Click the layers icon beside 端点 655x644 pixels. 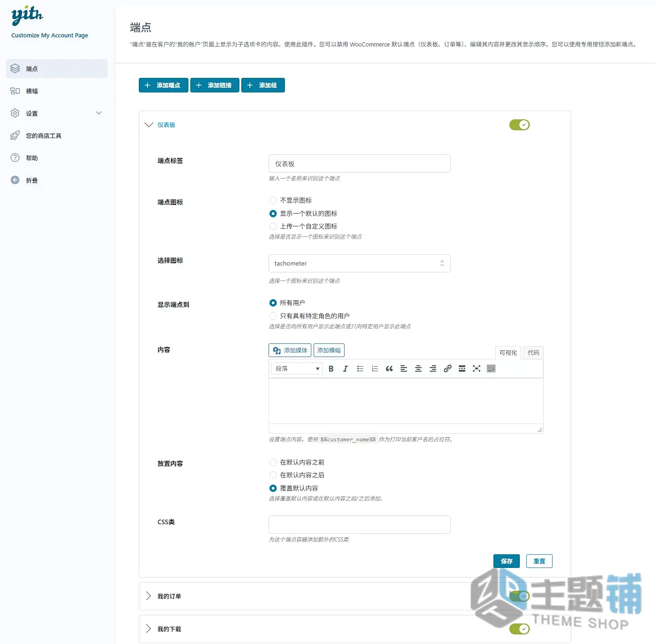(15, 68)
